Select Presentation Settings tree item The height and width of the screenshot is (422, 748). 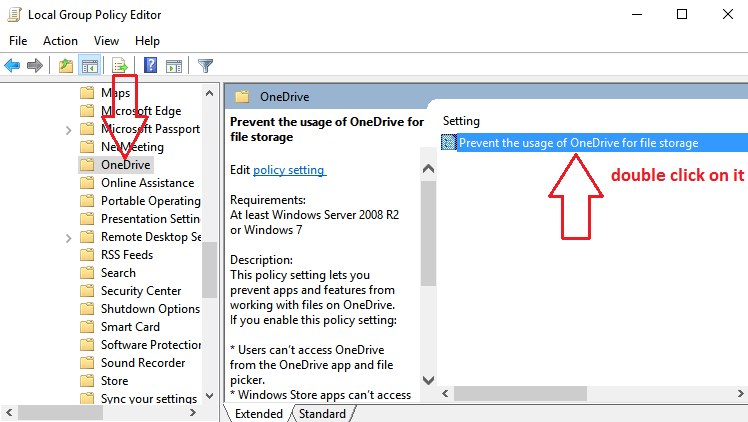tap(150, 219)
